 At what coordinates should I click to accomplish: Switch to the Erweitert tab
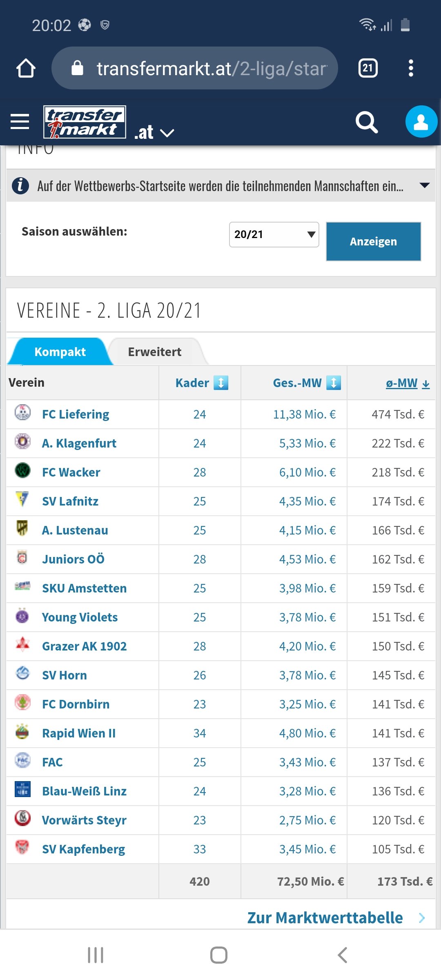coord(155,352)
